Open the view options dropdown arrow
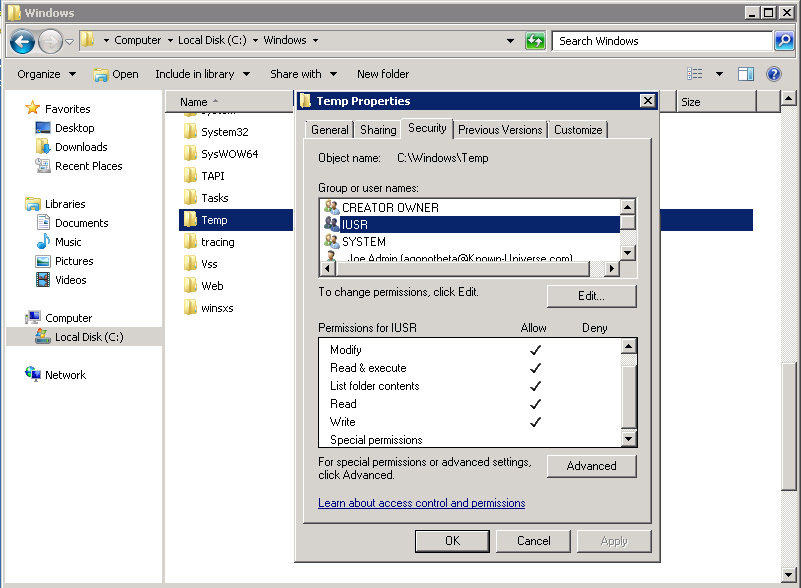The height and width of the screenshot is (588, 801). coord(719,74)
